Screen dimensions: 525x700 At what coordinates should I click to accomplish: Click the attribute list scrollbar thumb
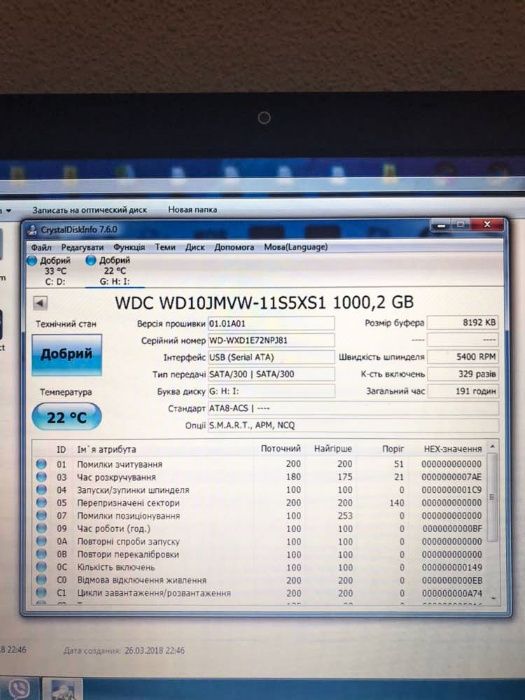(492, 497)
